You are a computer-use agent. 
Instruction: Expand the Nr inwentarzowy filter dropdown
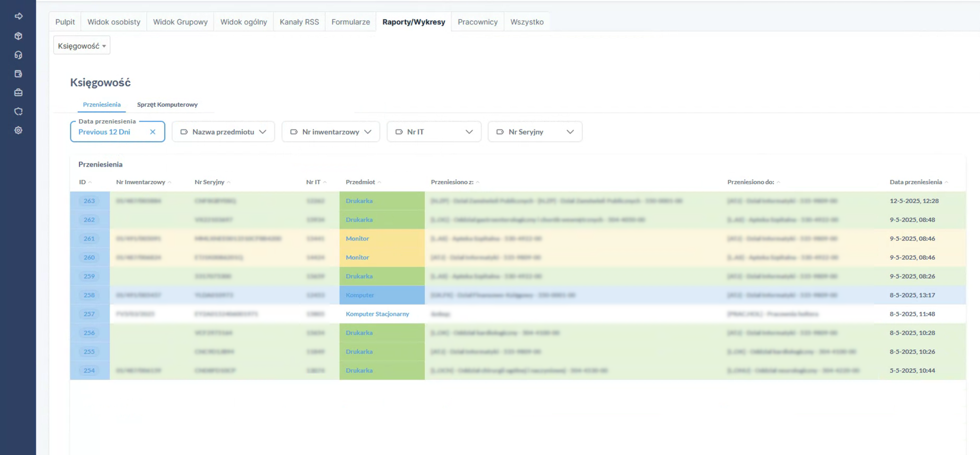tap(331, 132)
